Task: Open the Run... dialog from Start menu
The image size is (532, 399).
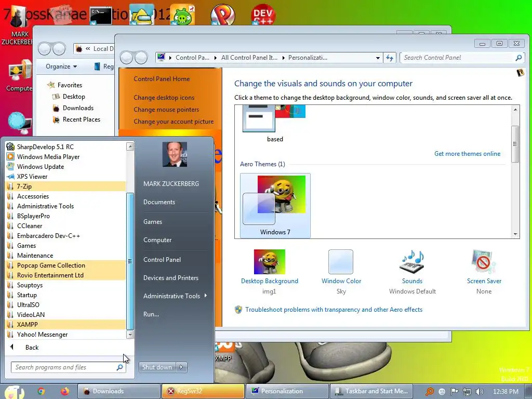Action: [151, 314]
